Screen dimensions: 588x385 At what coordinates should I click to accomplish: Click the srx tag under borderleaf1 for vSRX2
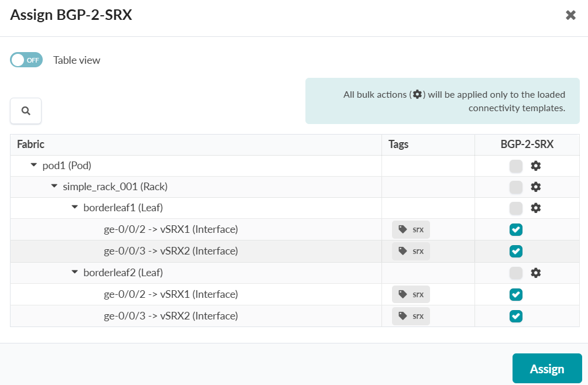pyautogui.click(x=411, y=251)
